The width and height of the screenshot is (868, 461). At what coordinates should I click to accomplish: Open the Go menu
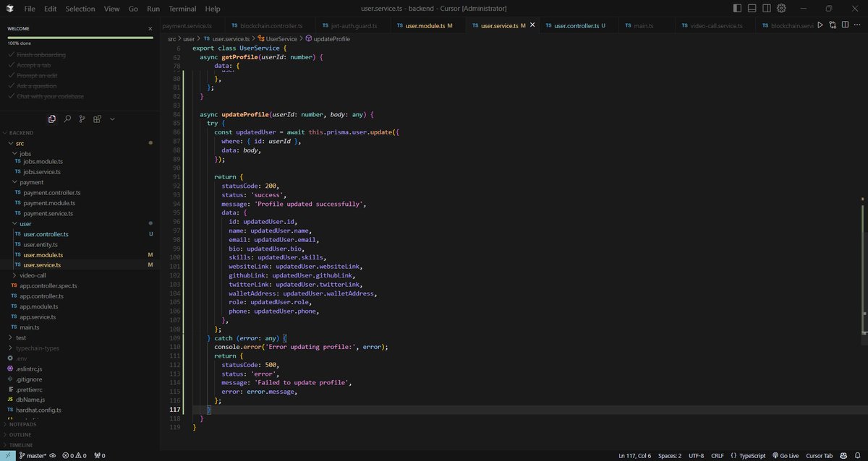click(x=133, y=9)
